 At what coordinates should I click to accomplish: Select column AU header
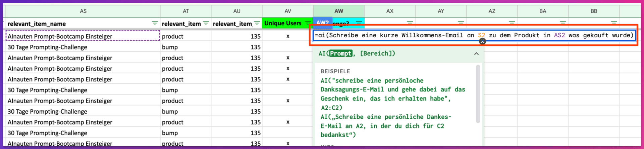pos(237,11)
